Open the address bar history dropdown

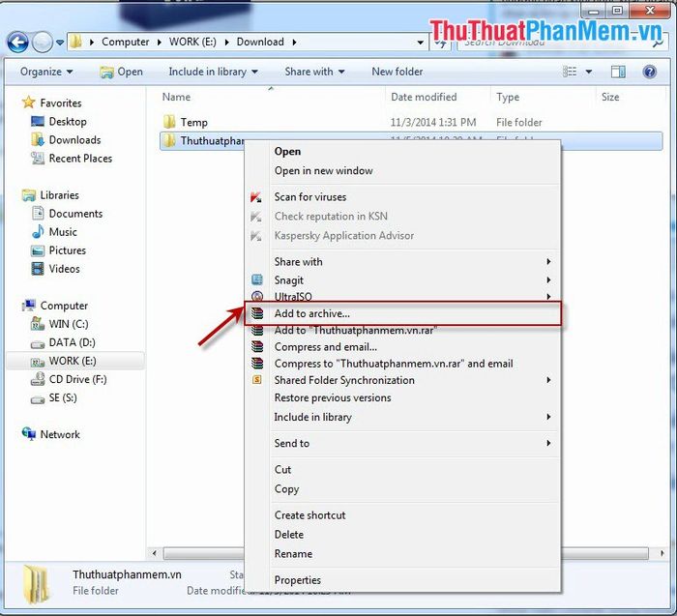[x=420, y=43]
